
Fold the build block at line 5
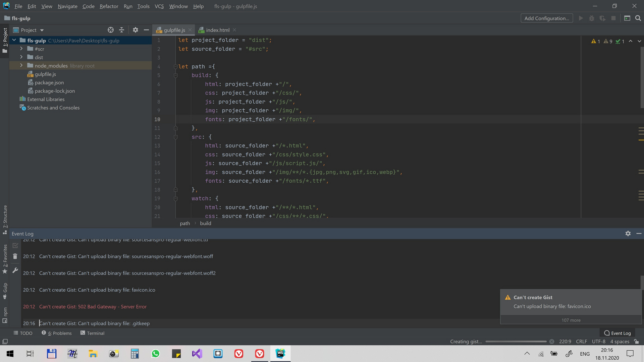(x=175, y=75)
